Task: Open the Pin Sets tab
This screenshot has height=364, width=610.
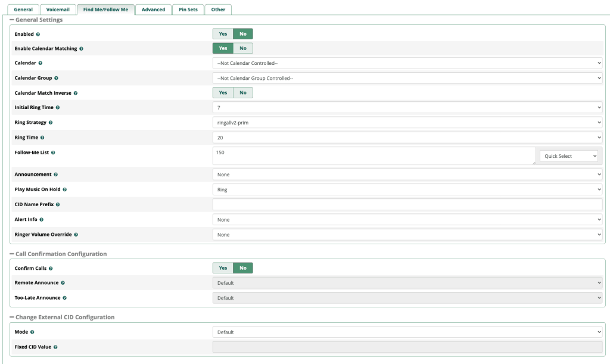Action: click(x=188, y=10)
